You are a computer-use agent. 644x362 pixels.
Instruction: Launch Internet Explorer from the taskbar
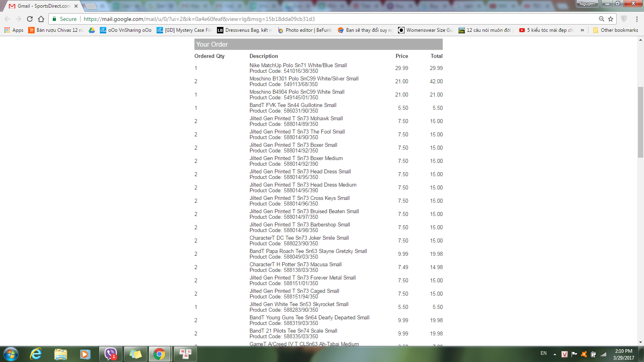point(36,354)
